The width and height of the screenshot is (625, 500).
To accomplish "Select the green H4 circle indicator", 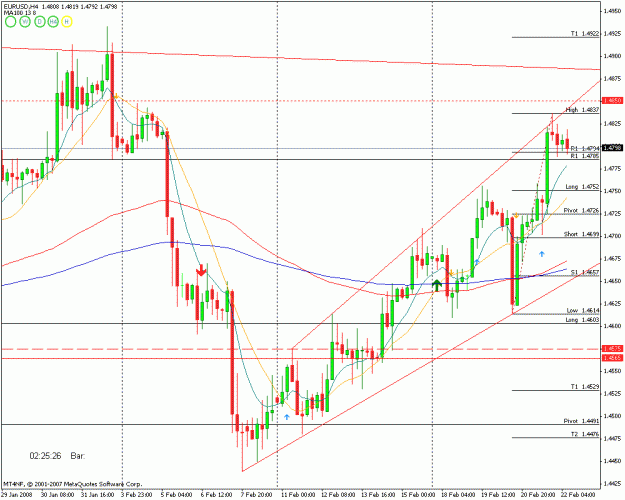I will (x=53, y=22).
